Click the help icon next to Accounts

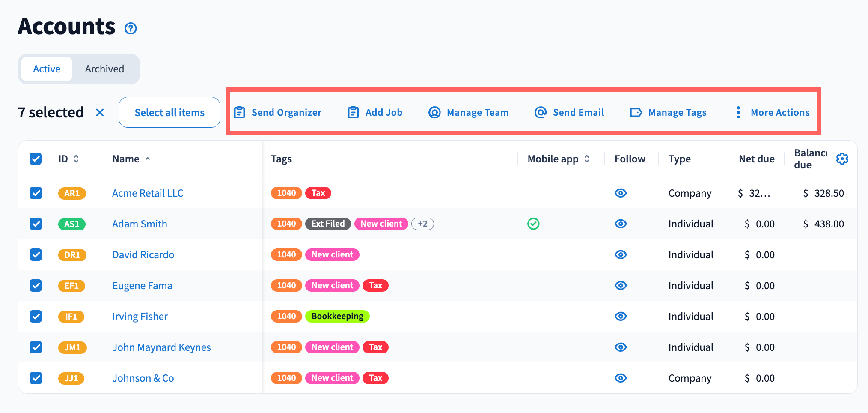click(x=131, y=28)
